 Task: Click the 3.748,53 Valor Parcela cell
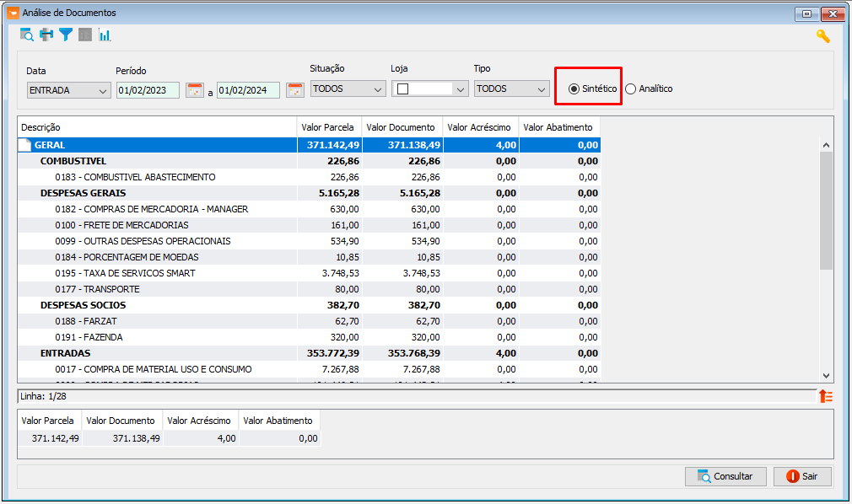(329, 273)
